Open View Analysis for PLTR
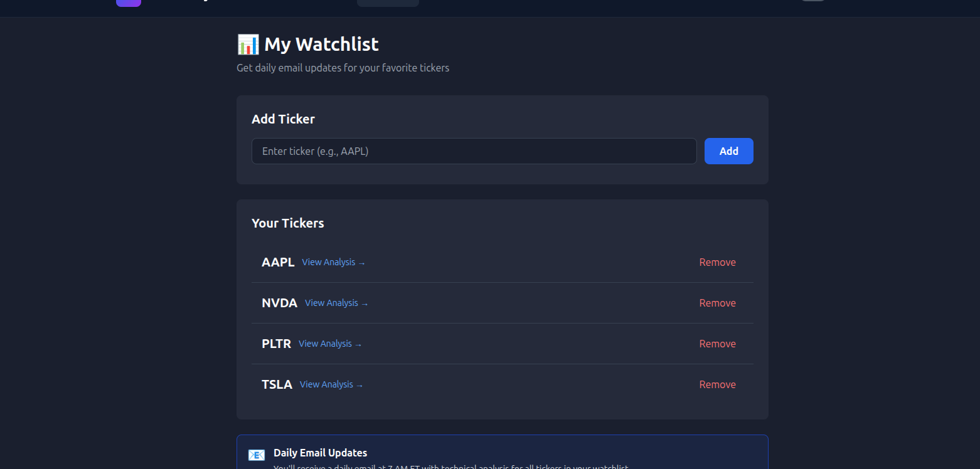980x469 pixels. (324, 344)
